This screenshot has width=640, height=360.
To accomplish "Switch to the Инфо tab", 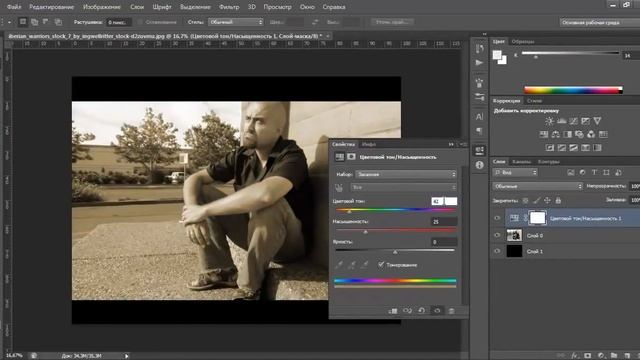I will pyautogui.click(x=369, y=144).
